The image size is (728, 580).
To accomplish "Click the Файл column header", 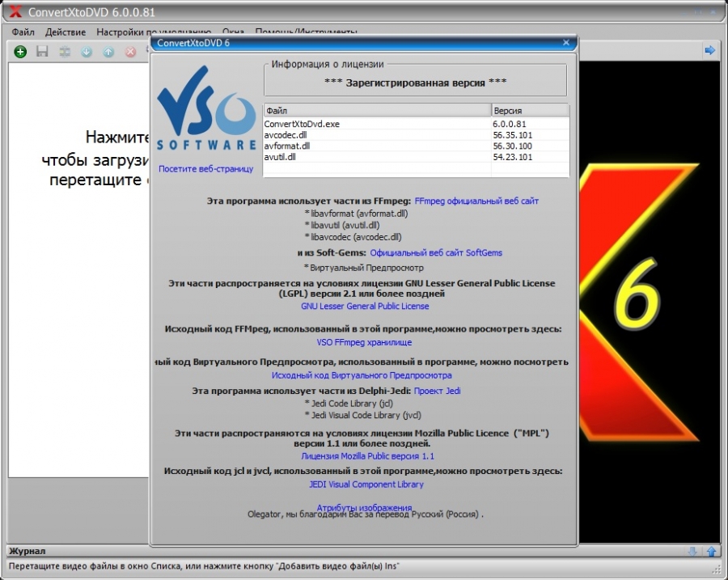I will (x=378, y=111).
